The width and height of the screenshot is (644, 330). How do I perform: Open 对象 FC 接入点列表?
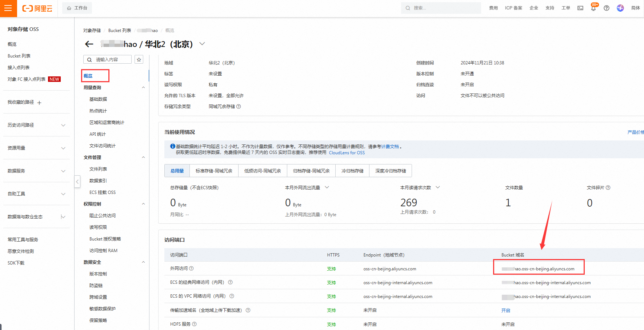[27, 79]
